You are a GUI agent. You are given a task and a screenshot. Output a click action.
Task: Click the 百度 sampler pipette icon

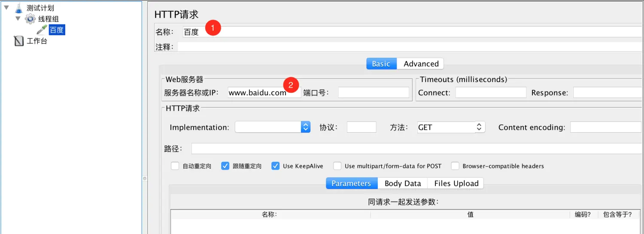pyautogui.click(x=42, y=30)
